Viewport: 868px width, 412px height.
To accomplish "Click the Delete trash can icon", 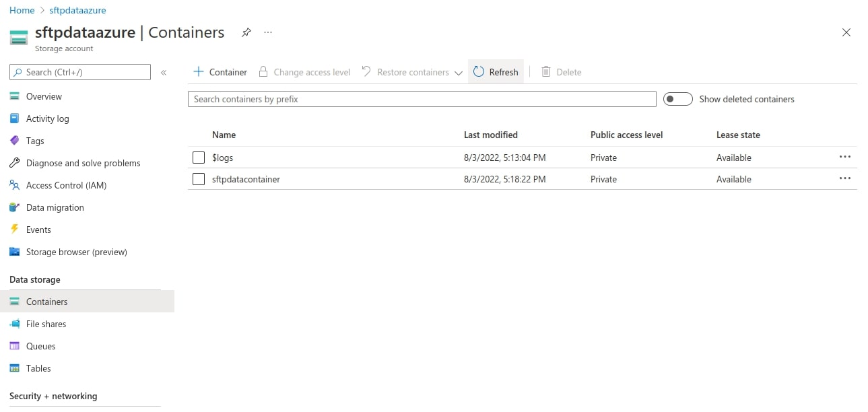I will click(x=546, y=71).
